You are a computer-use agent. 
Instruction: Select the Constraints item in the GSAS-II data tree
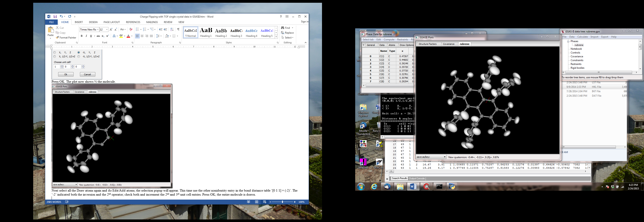coord(577,60)
